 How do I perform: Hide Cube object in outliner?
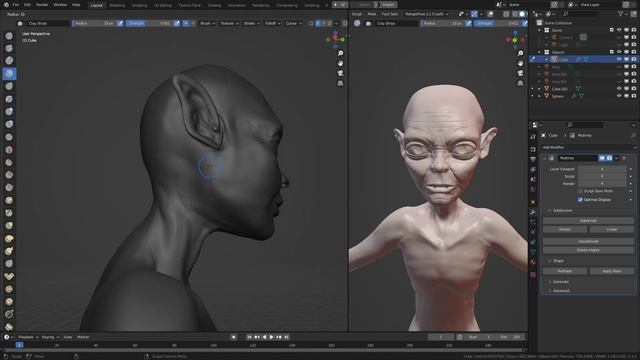pos(619,60)
